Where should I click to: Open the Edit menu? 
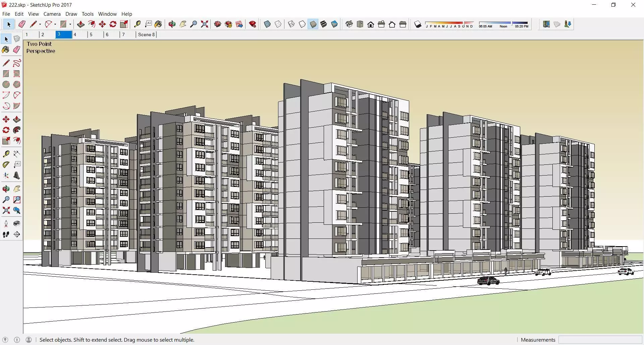coord(19,14)
